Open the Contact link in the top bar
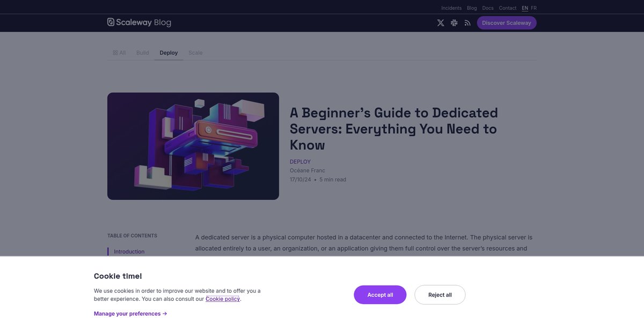Viewport: 644px width, 333px height. (x=508, y=8)
